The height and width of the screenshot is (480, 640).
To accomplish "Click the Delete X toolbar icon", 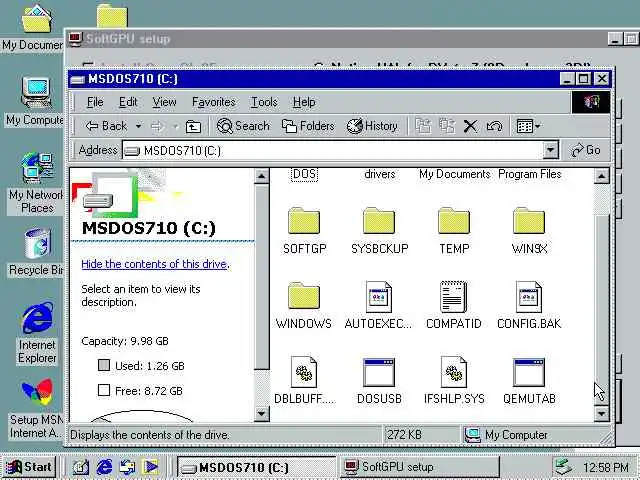I will 471,126.
